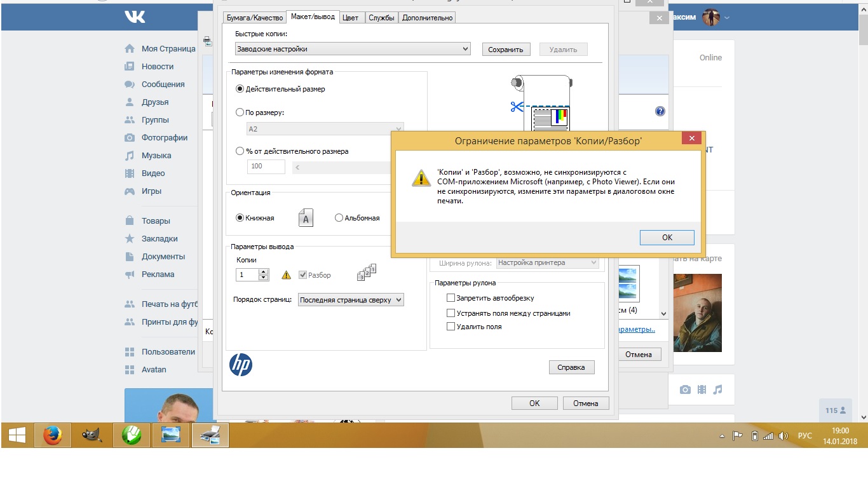Toggle the Разбор checkbox

point(302,275)
